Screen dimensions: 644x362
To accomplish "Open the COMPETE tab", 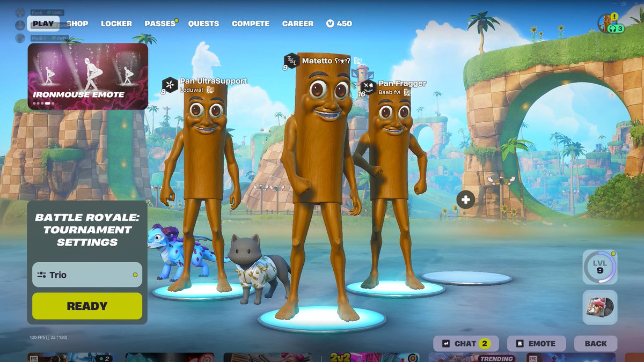I will 251,24.
